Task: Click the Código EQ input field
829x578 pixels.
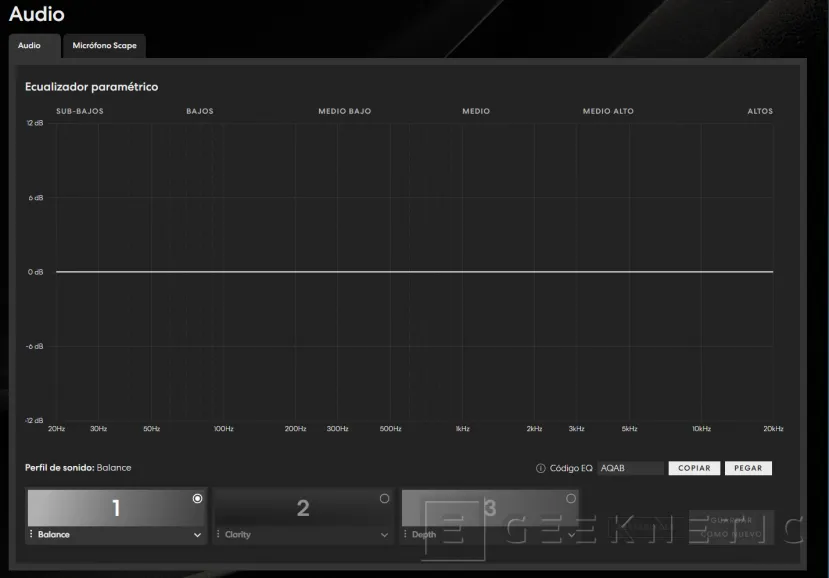Action: [x=629, y=468]
